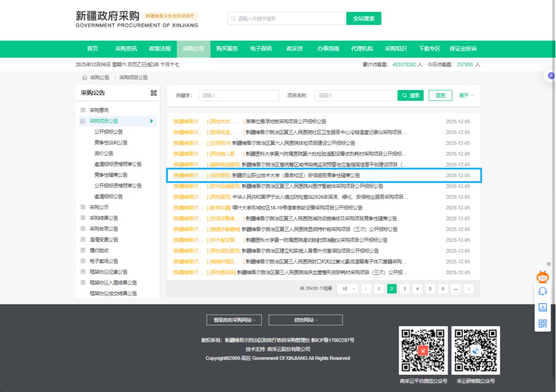Click the orange mascot assistant icon

(x=543, y=277)
